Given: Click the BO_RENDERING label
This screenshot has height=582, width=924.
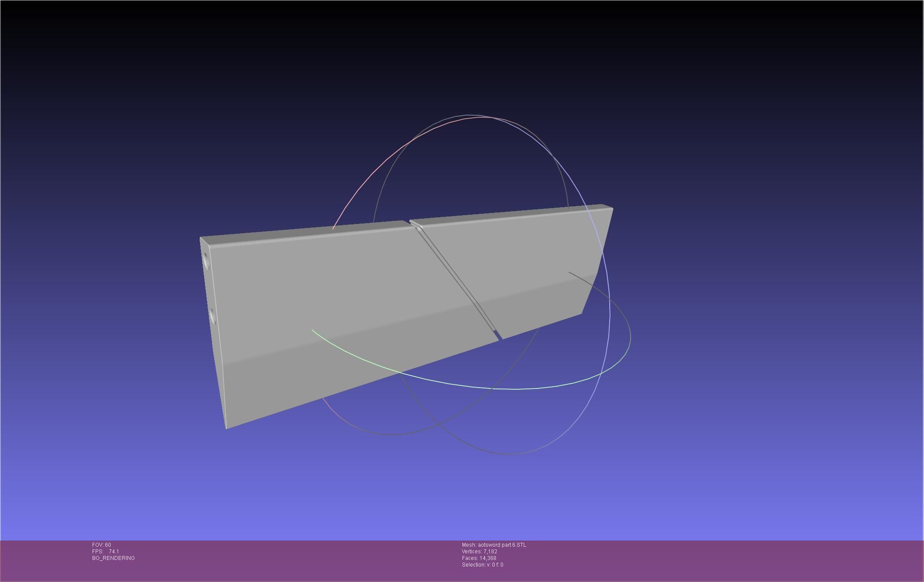Looking at the screenshot, I should tap(113, 558).
